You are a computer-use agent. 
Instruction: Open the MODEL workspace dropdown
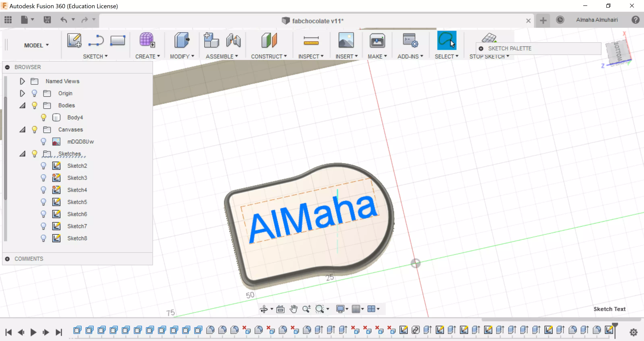pos(36,45)
